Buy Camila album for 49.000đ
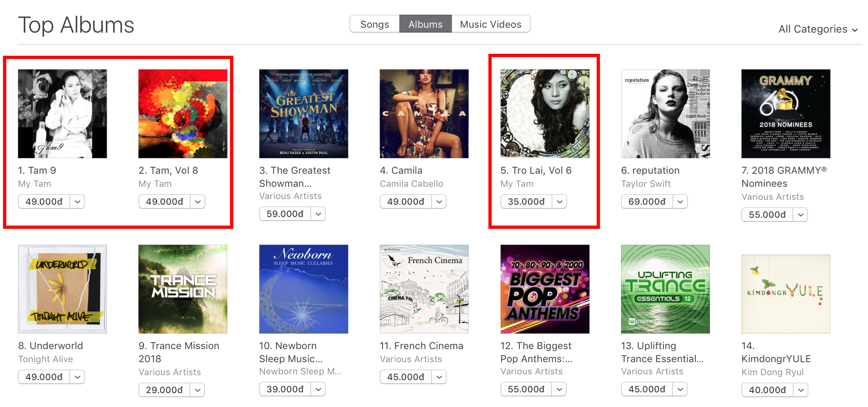 (405, 201)
